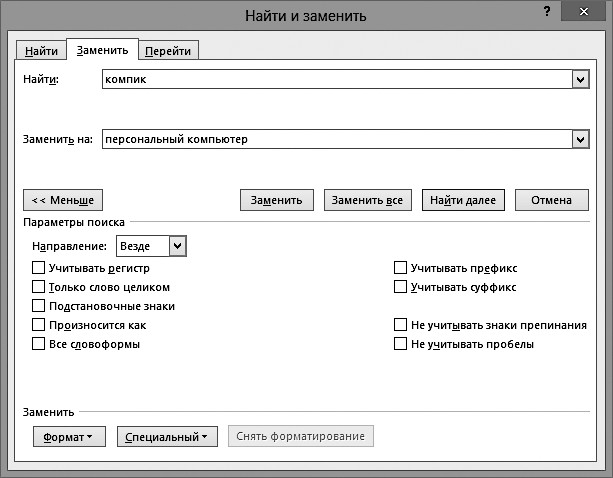Click the Найти далее button
The height and width of the screenshot is (478, 613).
(x=463, y=200)
